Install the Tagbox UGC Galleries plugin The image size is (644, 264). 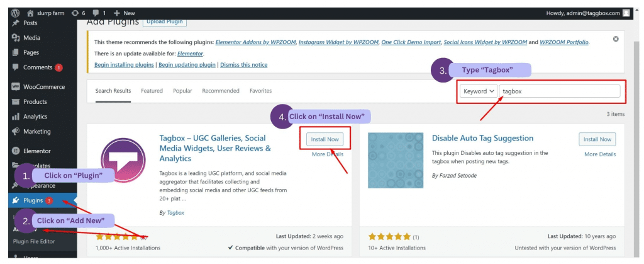point(325,139)
